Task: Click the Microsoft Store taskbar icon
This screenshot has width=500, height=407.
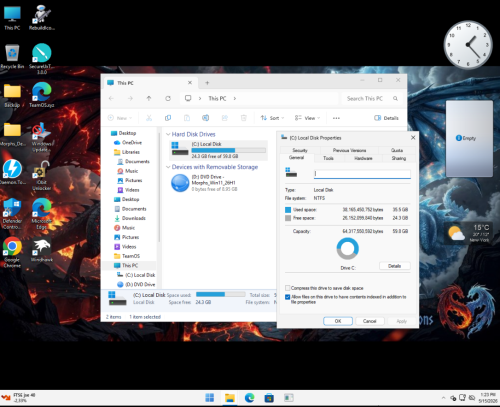Action: coord(269,398)
